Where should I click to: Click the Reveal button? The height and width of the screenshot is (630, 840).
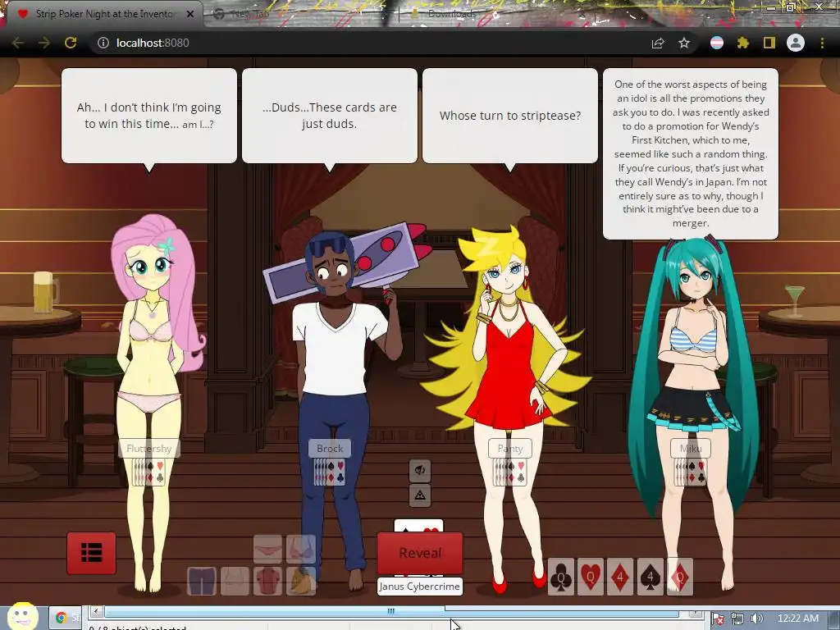(x=420, y=553)
